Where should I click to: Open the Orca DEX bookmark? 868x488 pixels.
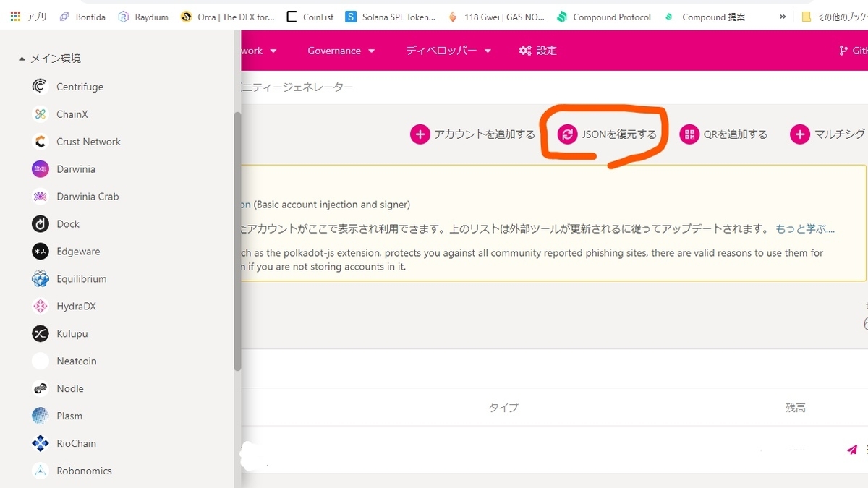[228, 17]
